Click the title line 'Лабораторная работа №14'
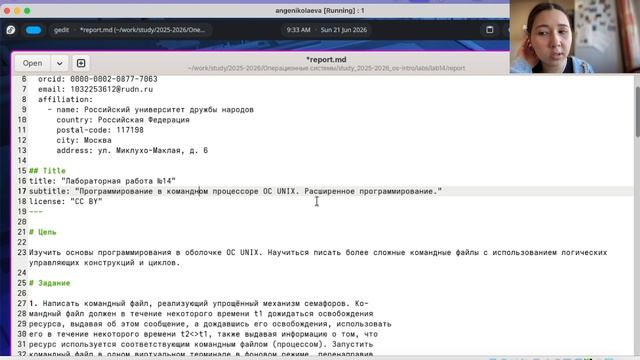 pyautogui.click(x=102, y=181)
